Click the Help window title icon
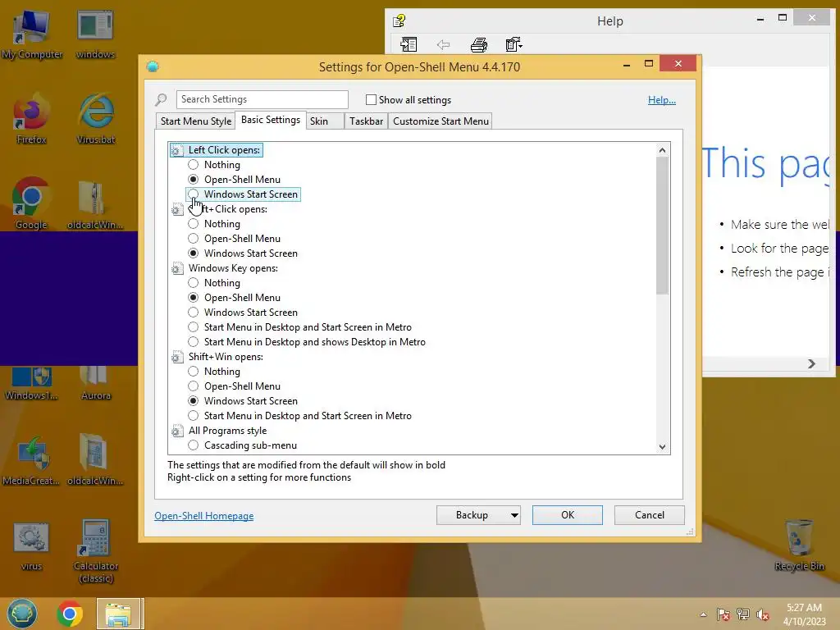The height and width of the screenshot is (630, 840). pos(399,21)
